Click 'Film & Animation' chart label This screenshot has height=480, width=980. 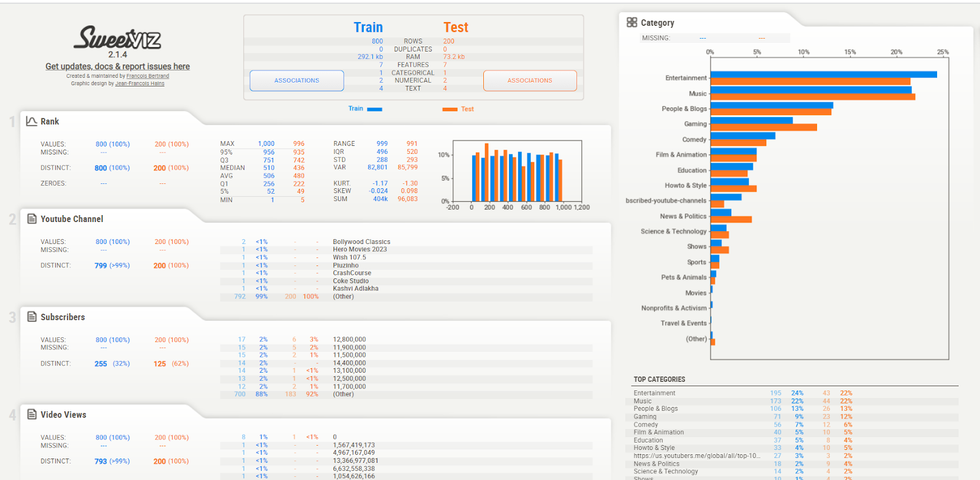pyautogui.click(x=681, y=154)
